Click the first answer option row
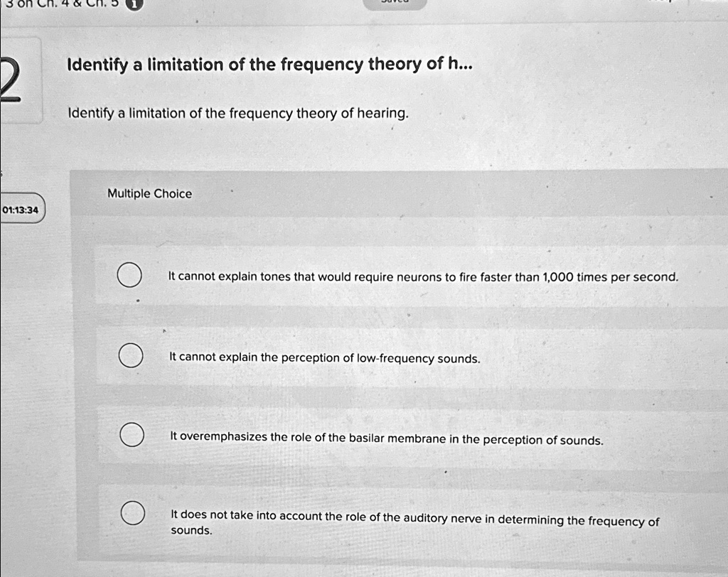The image size is (728, 577). click(411, 276)
